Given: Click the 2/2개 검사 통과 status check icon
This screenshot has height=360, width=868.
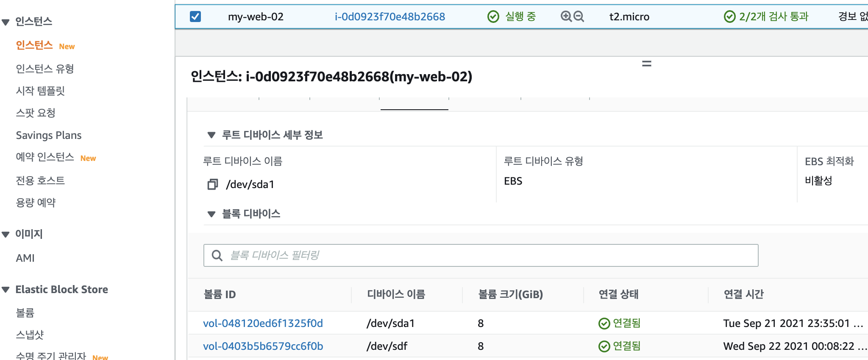Looking at the screenshot, I should [729, 17].
